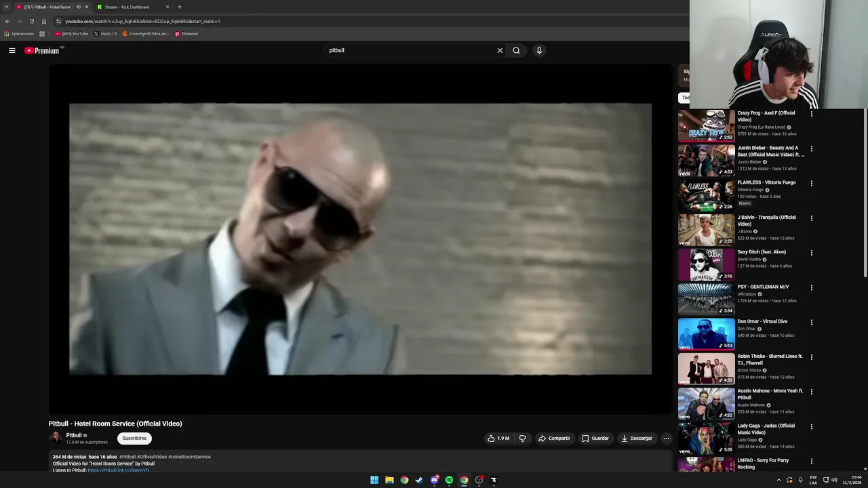Open the tab search dropdown arrow

coord(7,7)
